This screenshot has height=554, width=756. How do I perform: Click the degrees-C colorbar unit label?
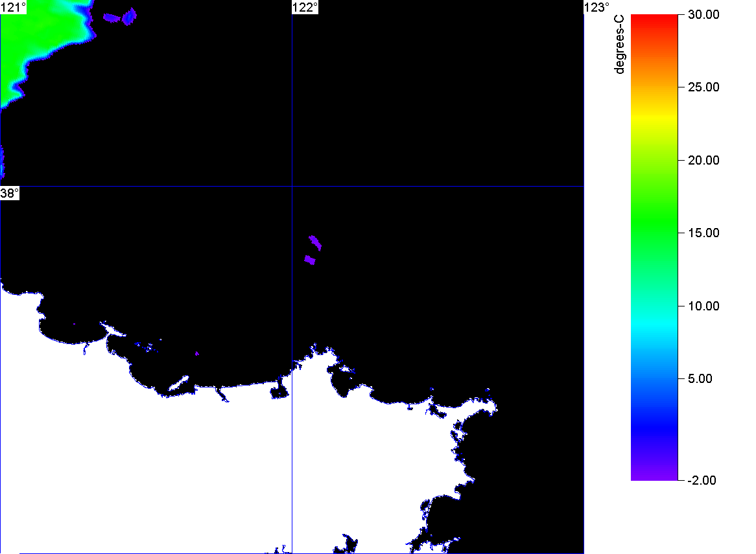pos(619,44)
